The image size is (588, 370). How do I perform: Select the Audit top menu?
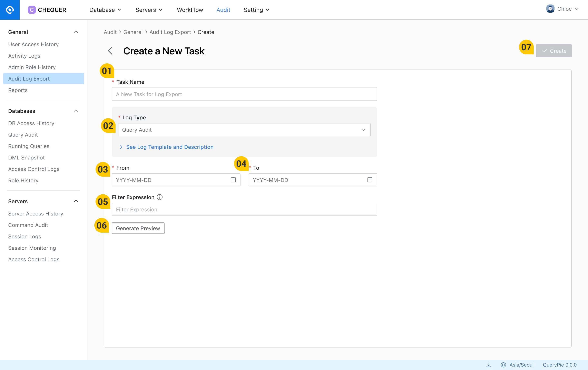[x=223, y=10]
